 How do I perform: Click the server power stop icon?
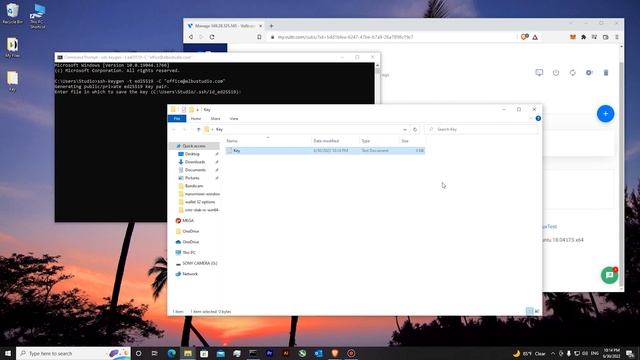(x=556, y=73)
